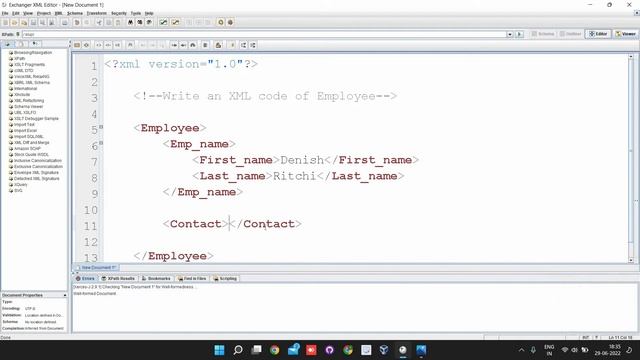This screenshot has height=360, width=640.
Task: Click the New document toolbar icon
Action: pyautogui.click(x=5, y=22)
